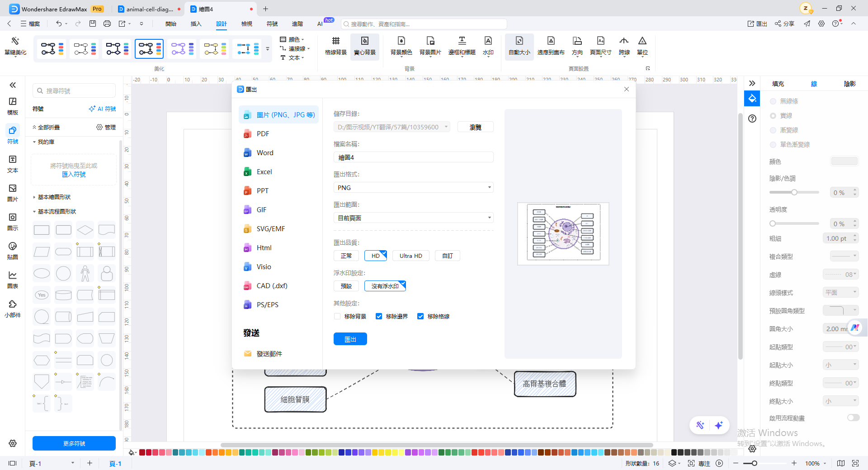Click the 方向 orientation icon

coord(577,47)
